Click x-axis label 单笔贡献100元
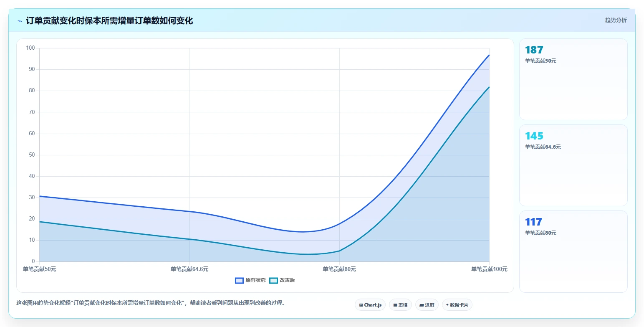 [489, 269]
